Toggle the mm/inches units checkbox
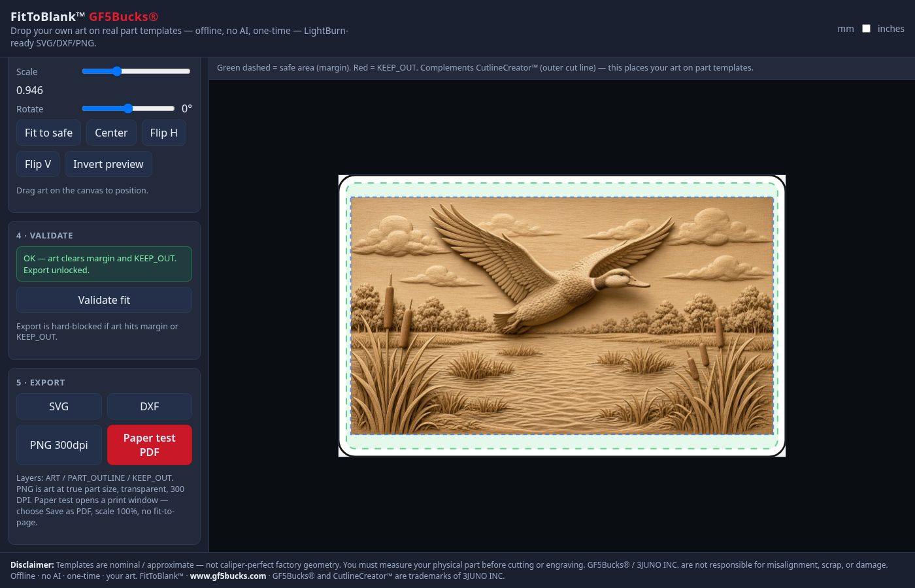The image size is (915, 588). 866,29
